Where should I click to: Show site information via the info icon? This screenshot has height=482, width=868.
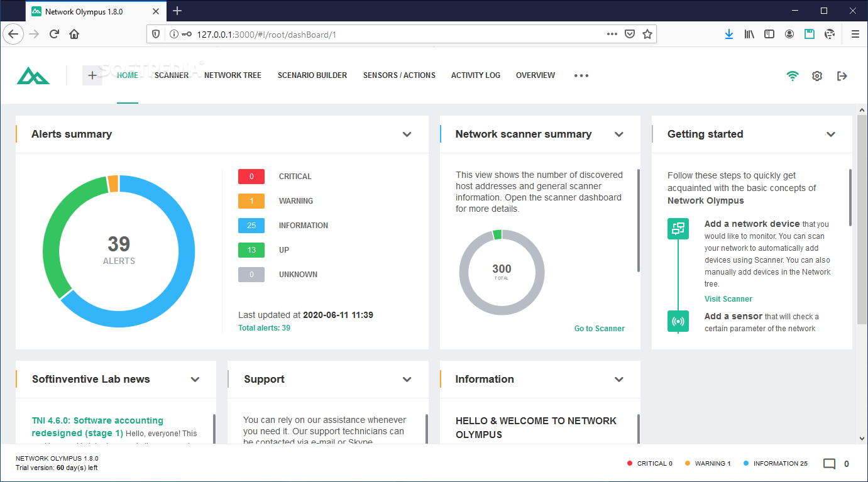(174, 34)
